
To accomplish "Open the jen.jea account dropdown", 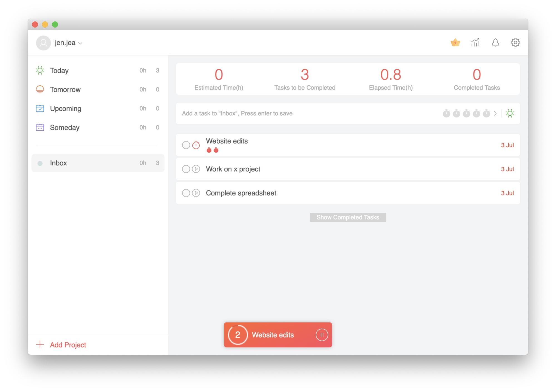I will [x=68, y=43].
